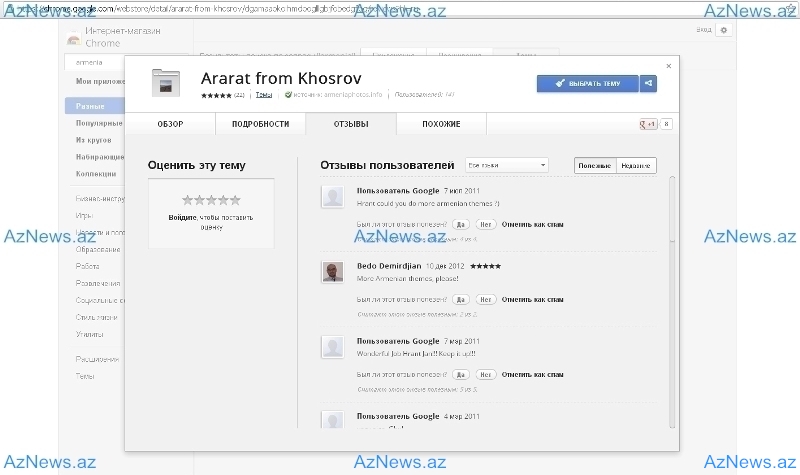Open the Образование category
Screen dimensions: 800x475
98,249
